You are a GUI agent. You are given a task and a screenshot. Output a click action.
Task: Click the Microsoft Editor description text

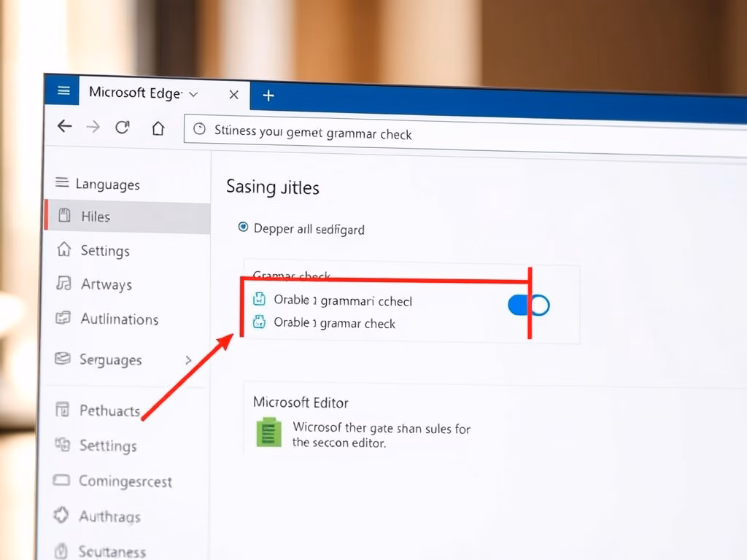click(x=381, y=435)
